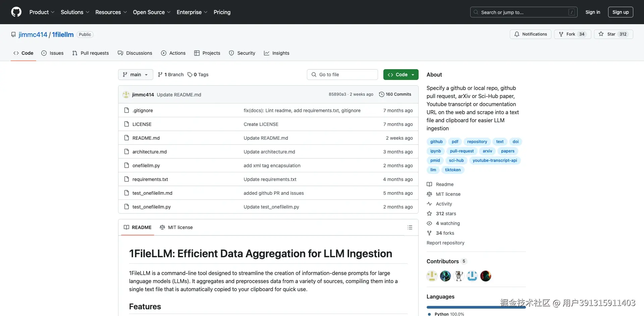
Task: Open the third contributor avatar
Action: [459, 276]
